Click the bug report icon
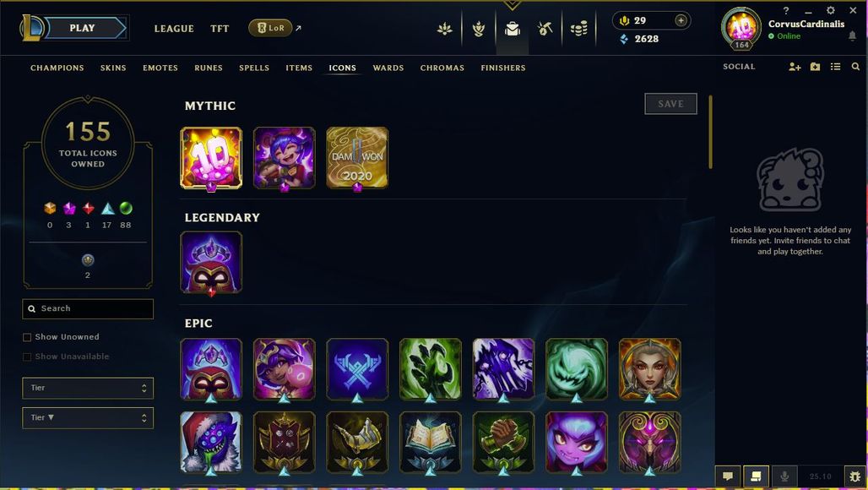Image resolution: width=868 pixels, height=490 pixels. coord(855,476)
